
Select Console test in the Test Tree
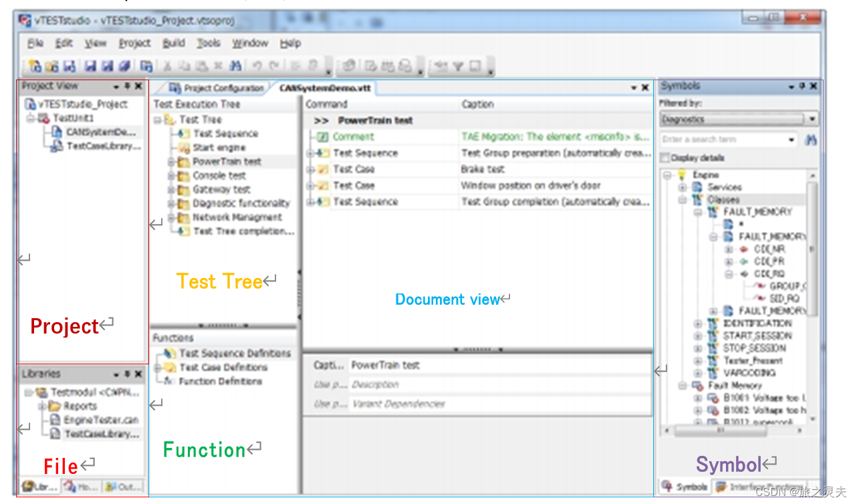click(219, 176)
